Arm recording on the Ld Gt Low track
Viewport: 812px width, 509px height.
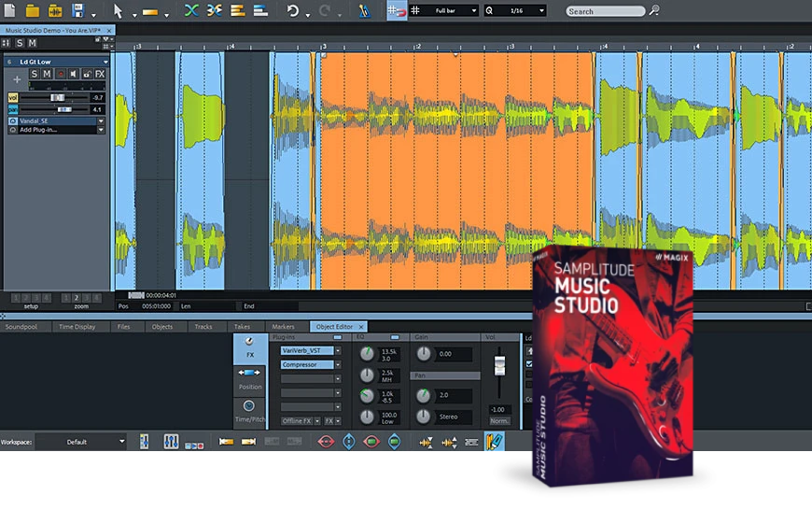point(61,74)
